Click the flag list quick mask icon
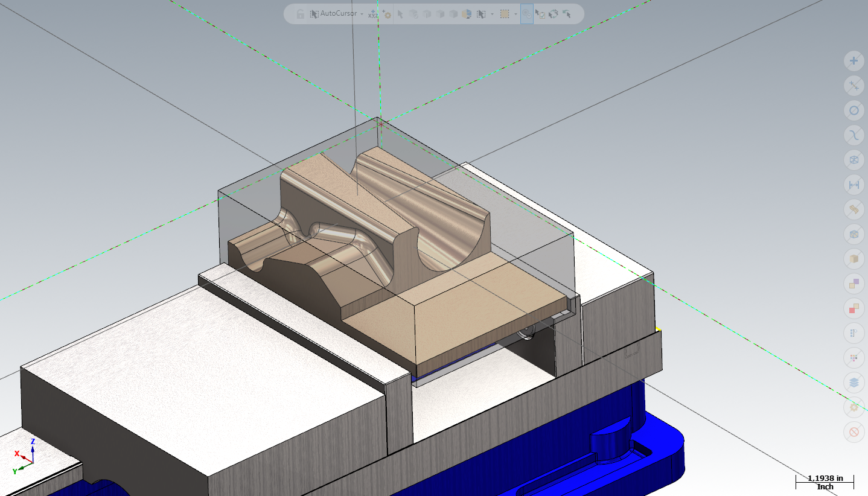868x496 pixels. tap(854, 333)
